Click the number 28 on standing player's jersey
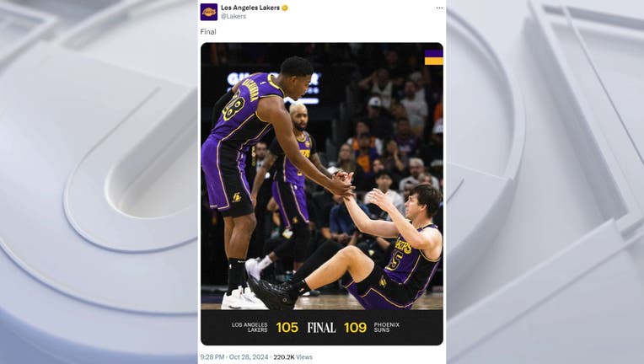Screen dimensions: 644x364 click(233, 106)
